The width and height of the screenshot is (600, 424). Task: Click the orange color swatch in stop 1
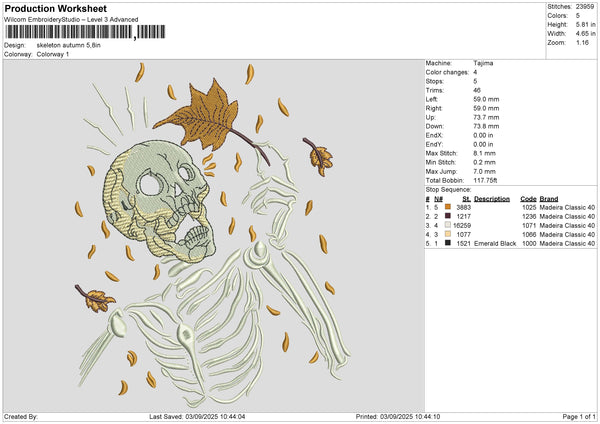pyautogui.click(x=447, y=207)
